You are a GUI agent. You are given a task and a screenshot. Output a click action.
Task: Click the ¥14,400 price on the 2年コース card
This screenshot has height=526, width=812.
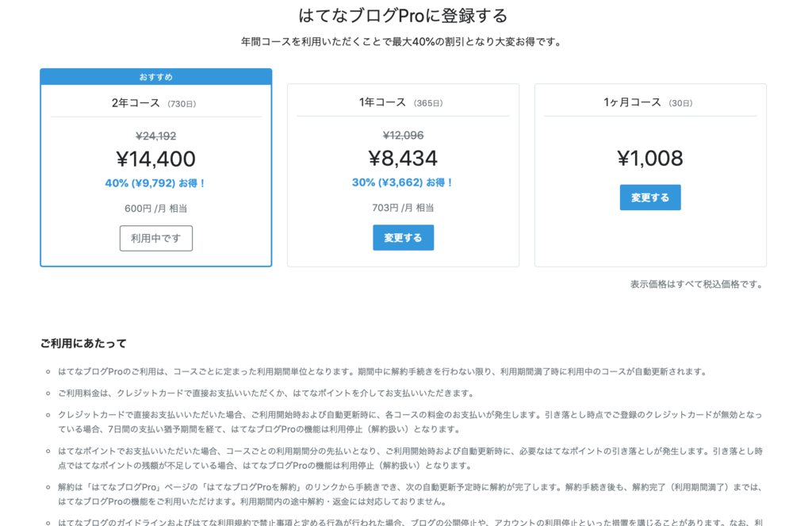point(155,159)
